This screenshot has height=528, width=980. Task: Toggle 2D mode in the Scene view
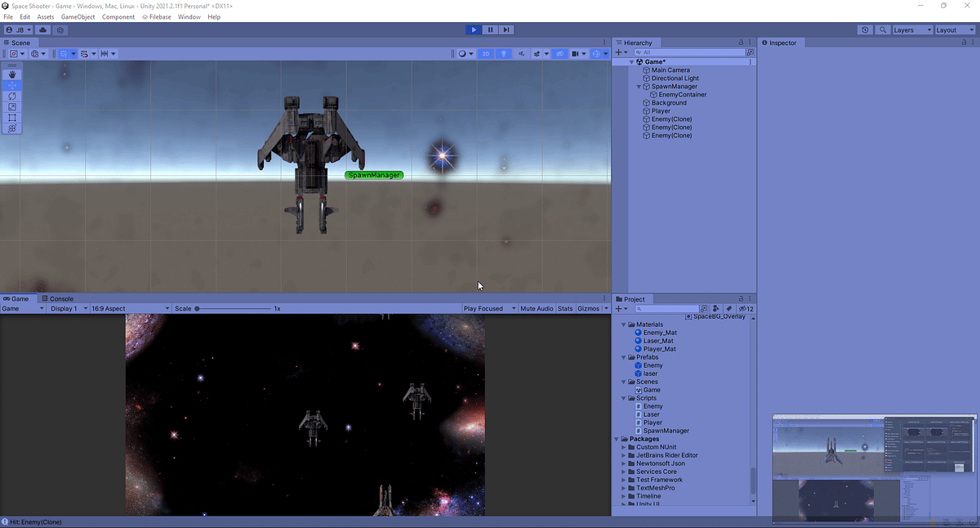coord(485,53)
